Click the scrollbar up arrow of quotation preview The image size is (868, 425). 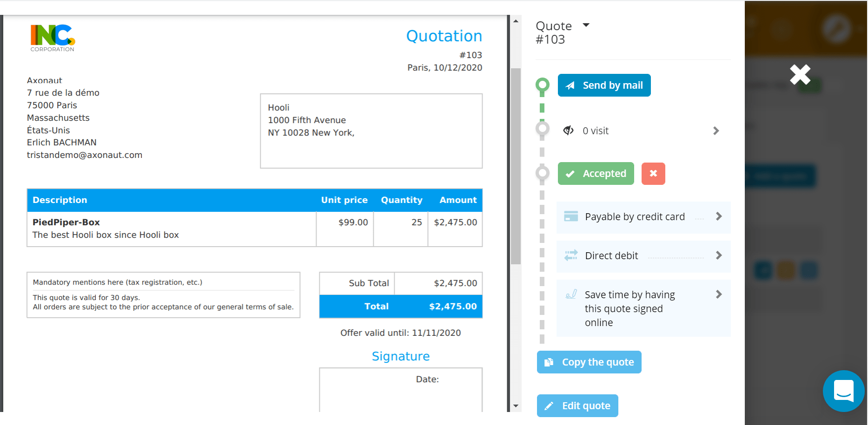coord(516,21)
